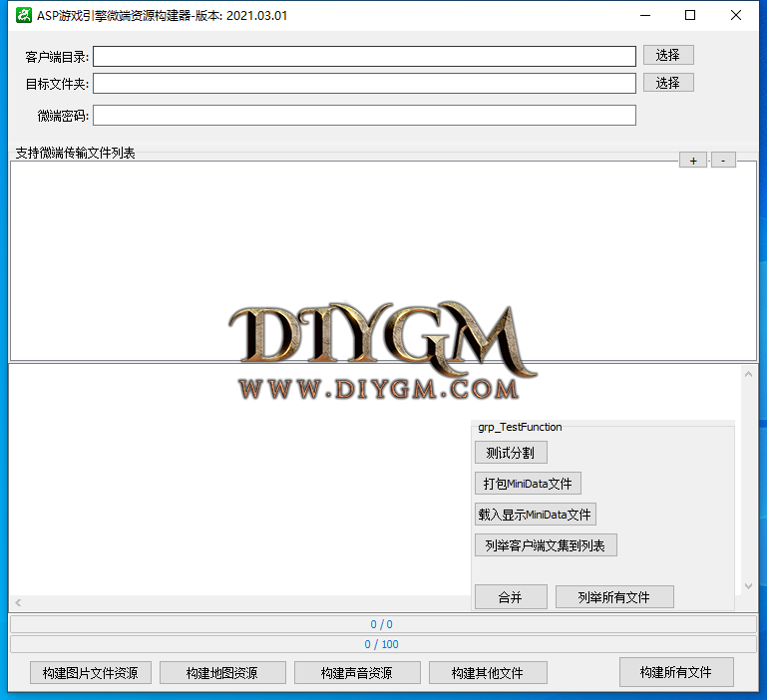Click the 0 / 100 progress bar
The height and width of the screenshot is (700, 767).
click(383, 644)
